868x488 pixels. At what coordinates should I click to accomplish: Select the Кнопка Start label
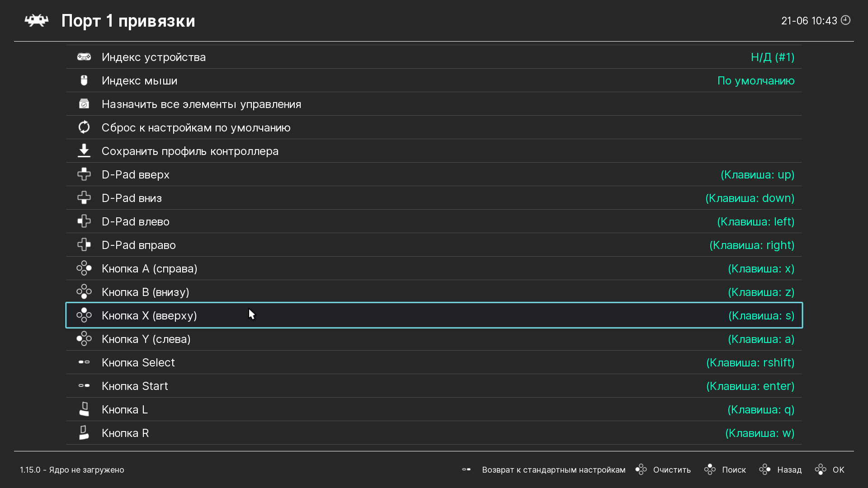click(x=135, y=386)
